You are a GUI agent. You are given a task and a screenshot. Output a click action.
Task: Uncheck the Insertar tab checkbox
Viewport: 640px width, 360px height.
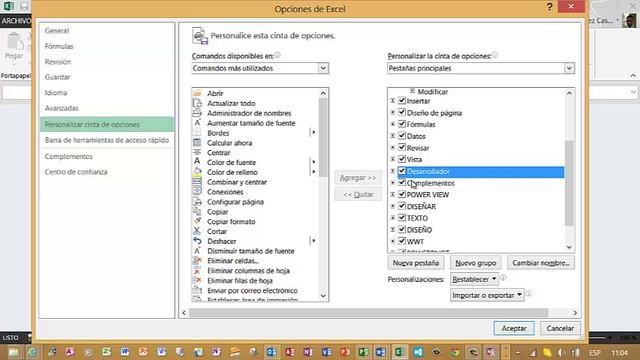(x=402, y=100)
